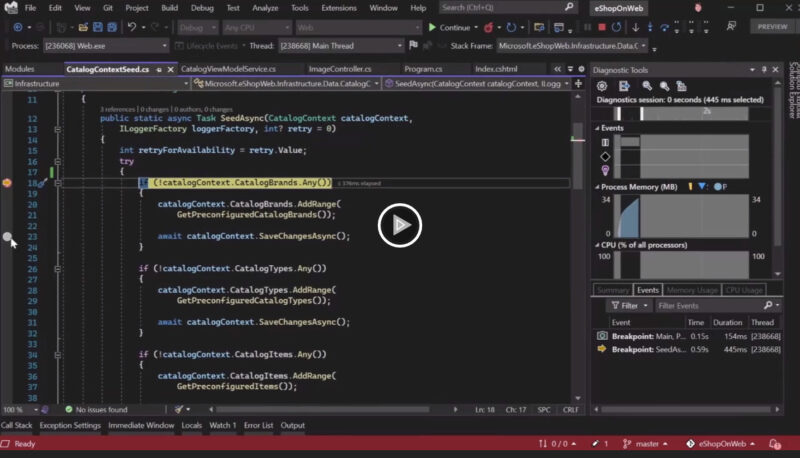Click Reset View icon in Diagnostic Tools

(x=681, y=86)
